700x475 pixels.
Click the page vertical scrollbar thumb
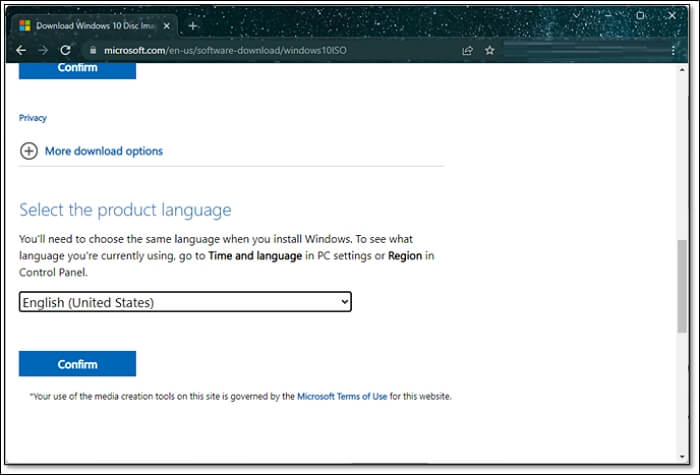click(x=682, y=286)
